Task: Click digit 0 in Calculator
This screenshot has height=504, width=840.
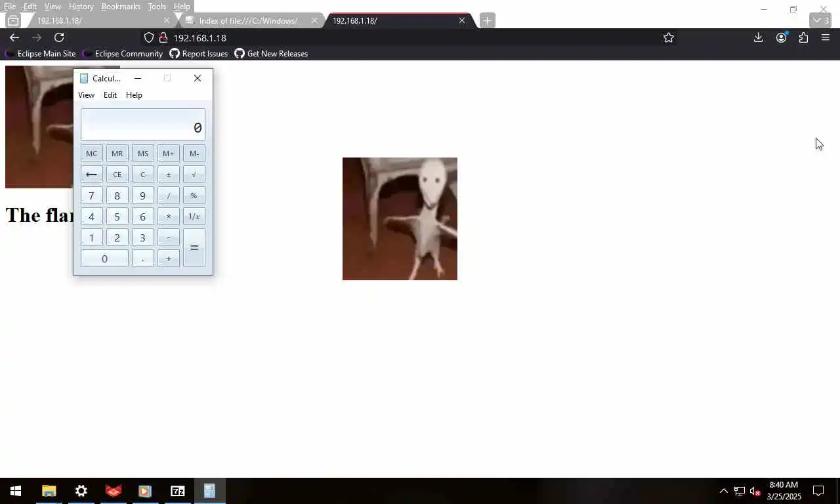Action: coord(104,259)
